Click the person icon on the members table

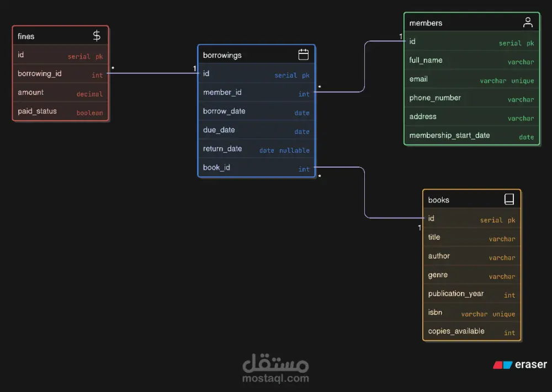[528, 22]
